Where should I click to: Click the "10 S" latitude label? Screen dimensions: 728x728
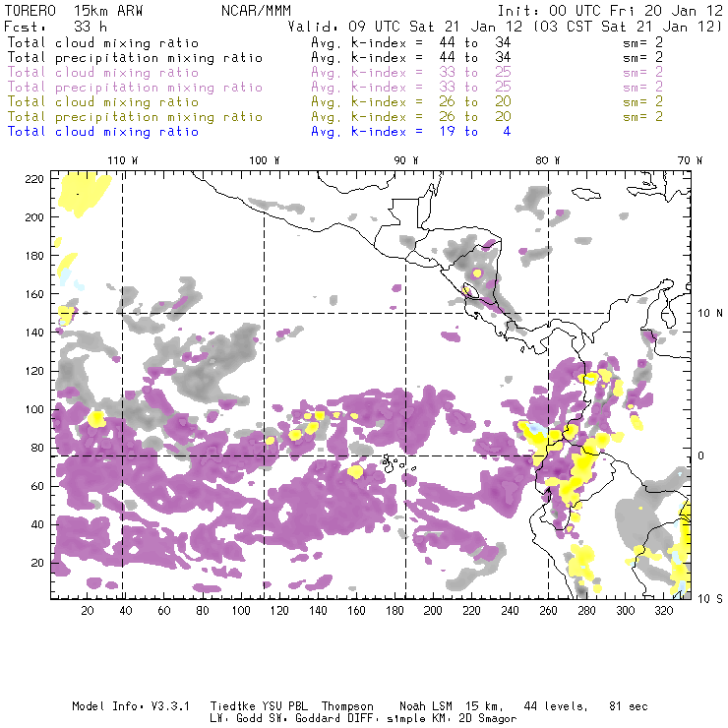tap(710, 599)
